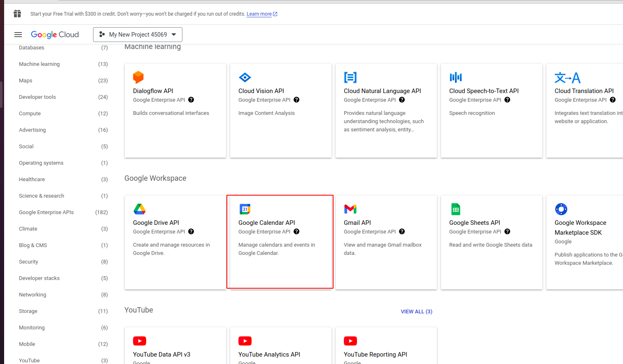Click help icon beside Cloud Speech-to-Text API

(x=507, y=100)
